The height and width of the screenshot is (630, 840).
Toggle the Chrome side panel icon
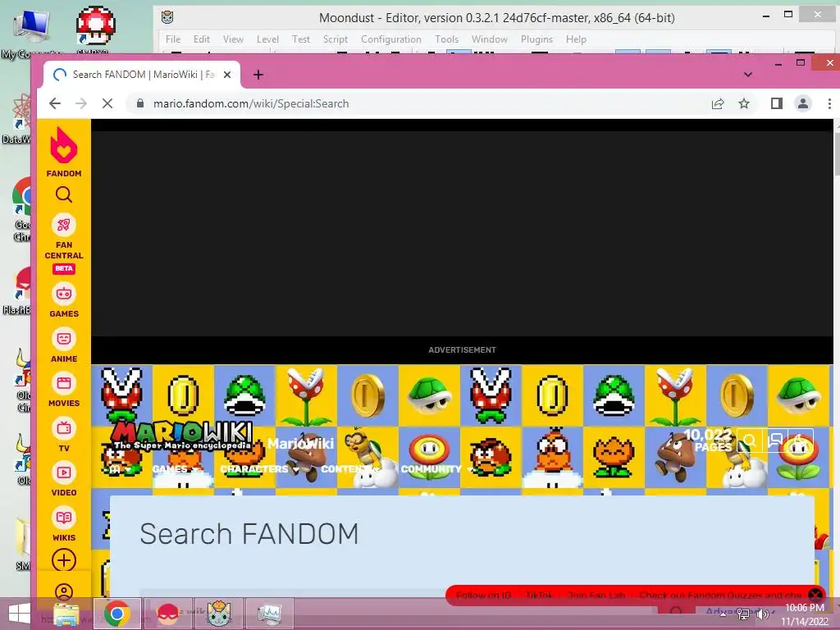(776, 103)
